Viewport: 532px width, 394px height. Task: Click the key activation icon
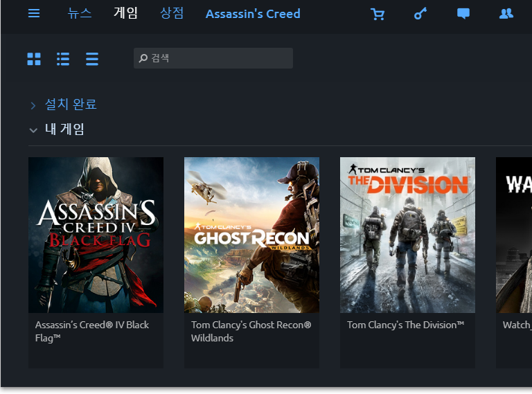[x=420, y=14]
